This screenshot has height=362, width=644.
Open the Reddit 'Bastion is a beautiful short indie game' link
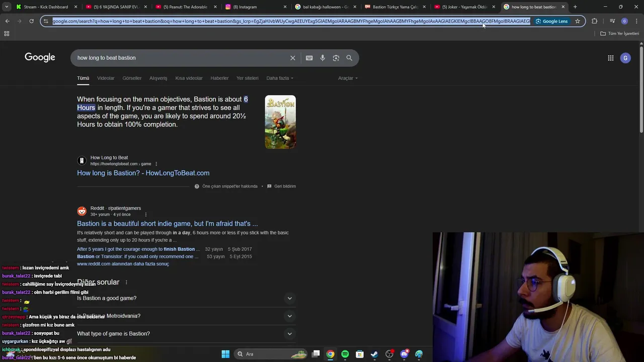click(x=168, y=224)
